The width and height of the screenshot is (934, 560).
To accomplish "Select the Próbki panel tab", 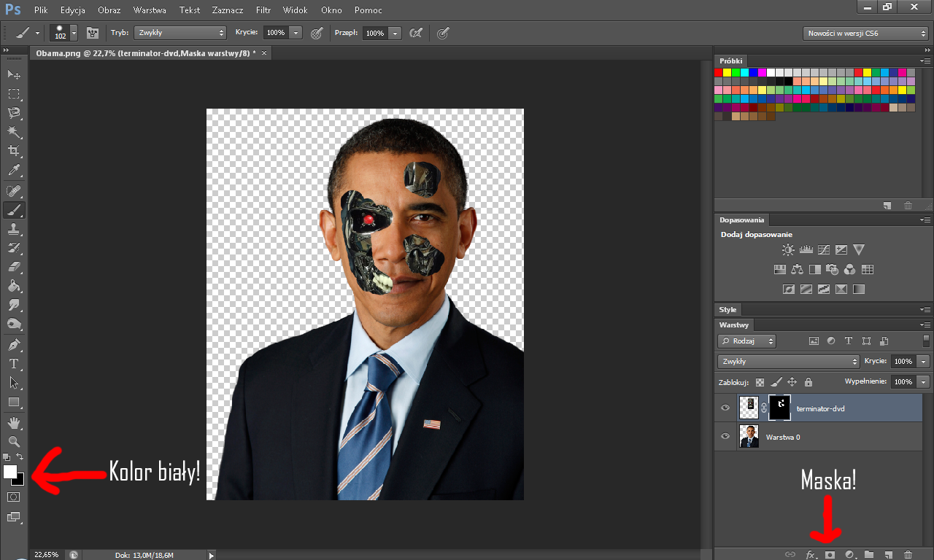I will tap(731, 61).
